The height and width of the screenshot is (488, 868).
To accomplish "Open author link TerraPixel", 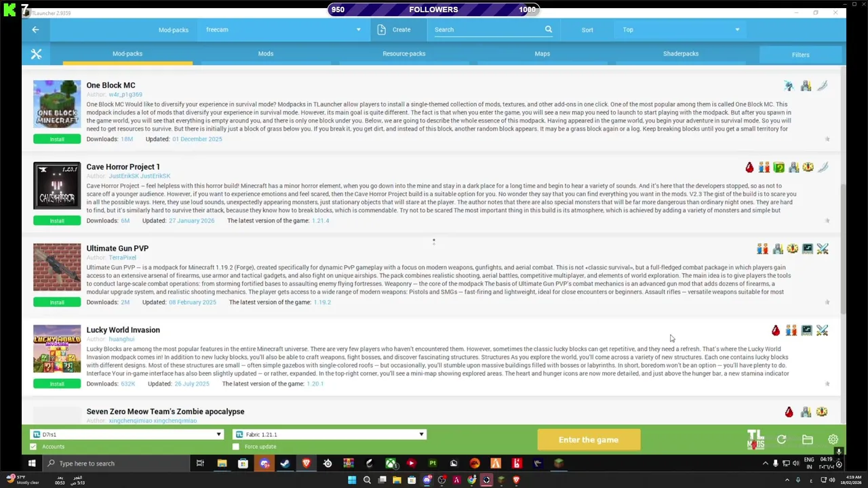I will coord(123,258).
